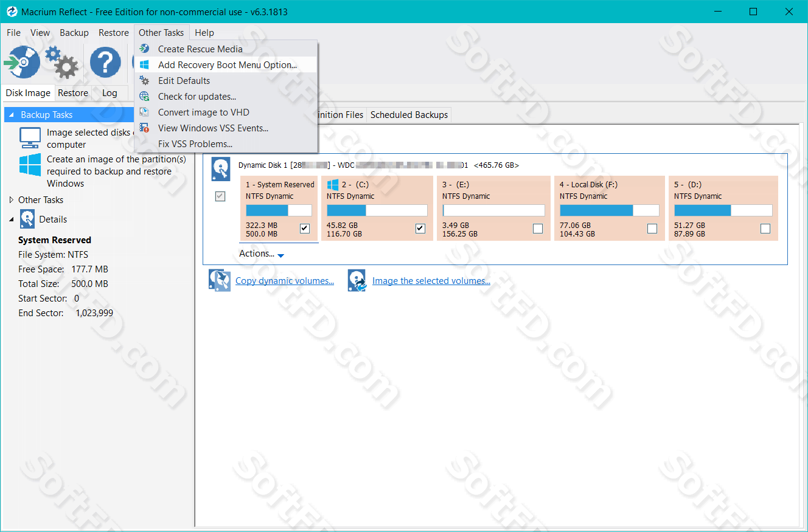Select the 3 - (E:) partition block
The width and height of the screenshot is (808, 532).
click(x=493, y=208)
